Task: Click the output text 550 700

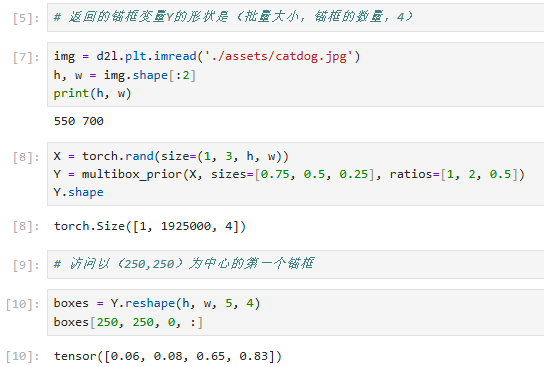Action: tap(78, 121)
